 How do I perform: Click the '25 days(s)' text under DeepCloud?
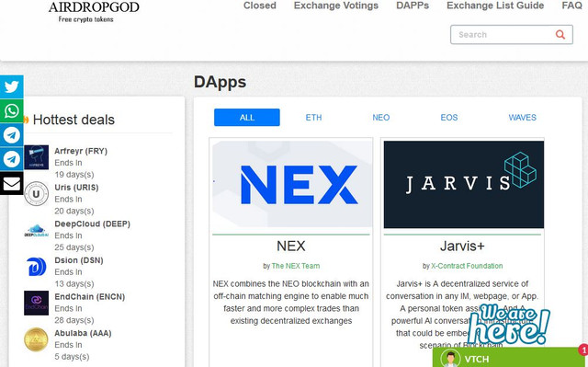pyautogui.click(x=74, y=247)
